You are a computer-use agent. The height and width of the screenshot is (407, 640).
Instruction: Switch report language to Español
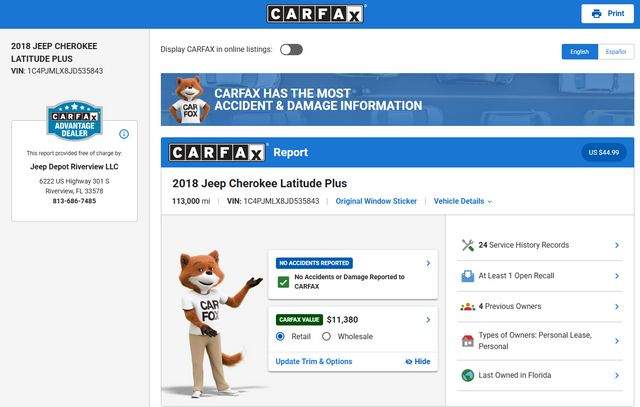616,52
